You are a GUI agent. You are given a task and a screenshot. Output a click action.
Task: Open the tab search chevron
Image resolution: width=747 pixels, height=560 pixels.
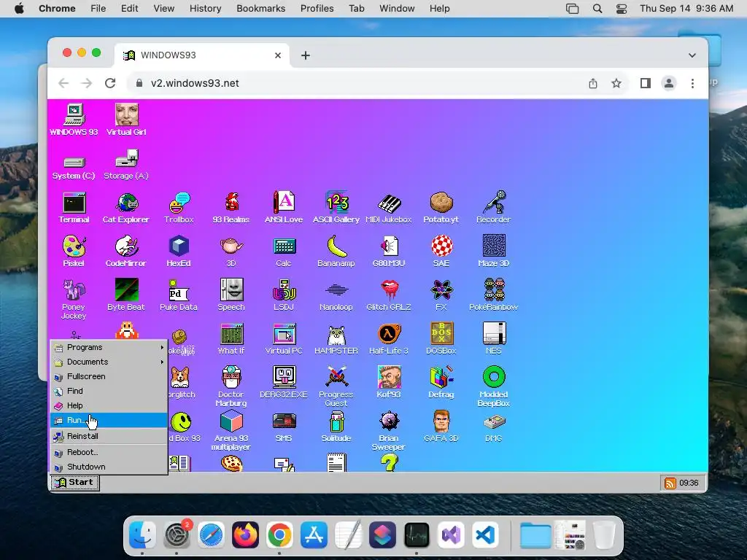click(692, 55)
